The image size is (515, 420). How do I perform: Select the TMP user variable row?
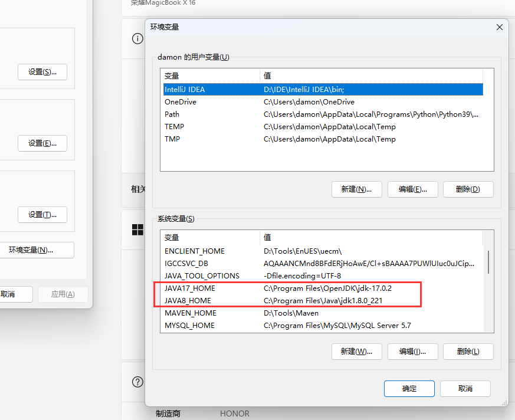(323, 139)
